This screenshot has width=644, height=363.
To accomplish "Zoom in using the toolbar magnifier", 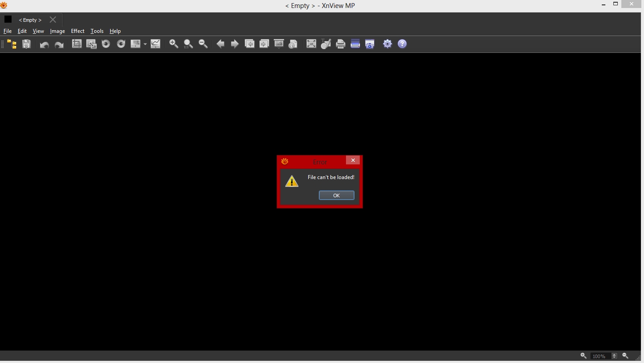I will [x=174, y=44].
